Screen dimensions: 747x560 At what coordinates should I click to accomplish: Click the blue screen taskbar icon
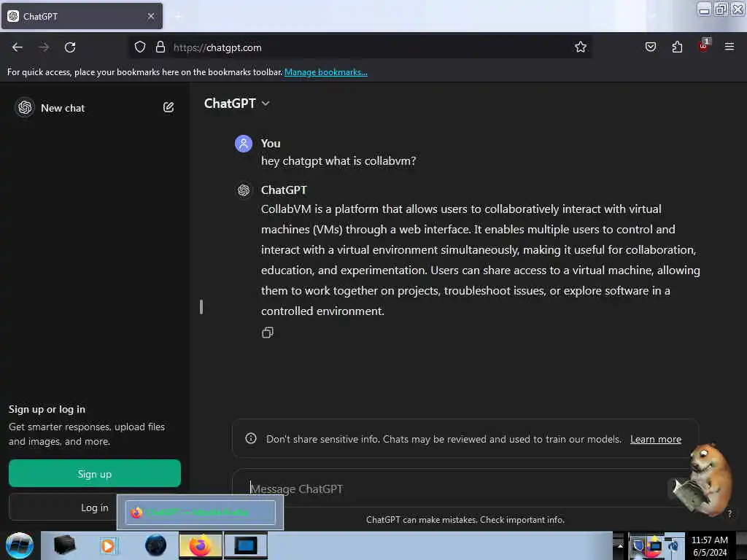[x=246, y=545]
